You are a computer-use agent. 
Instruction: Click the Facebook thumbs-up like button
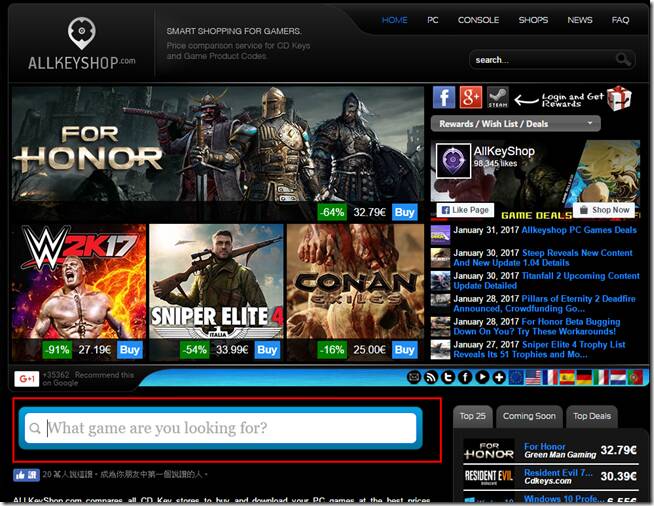point(26,475)
